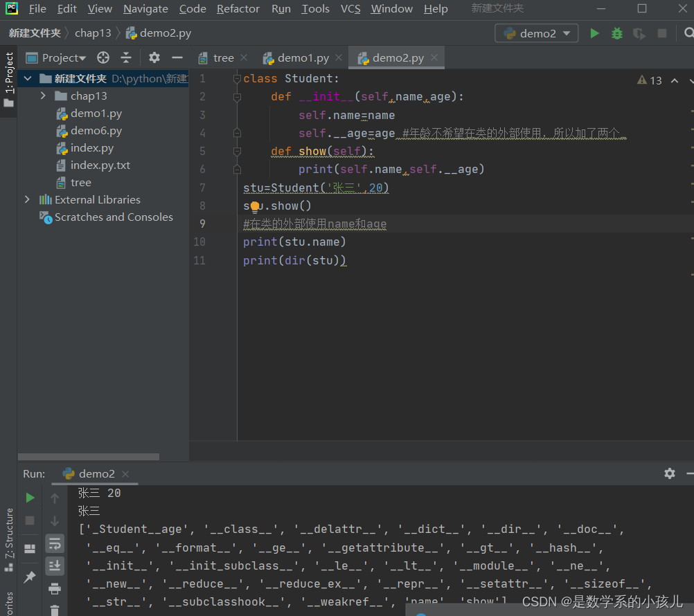
Task: Open the Navigate menu
Action: [x=145, y=9]
